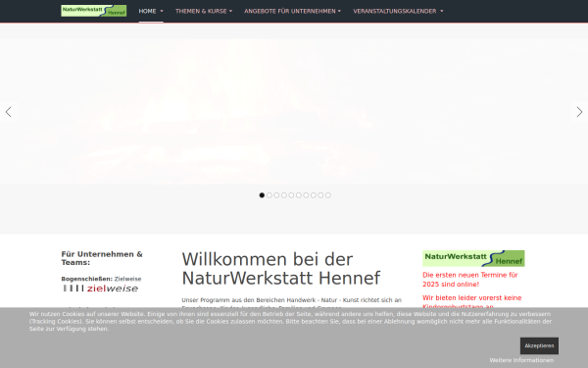
Task: Select the eighth slideshow indicator dot
Action: click(314, 195)
